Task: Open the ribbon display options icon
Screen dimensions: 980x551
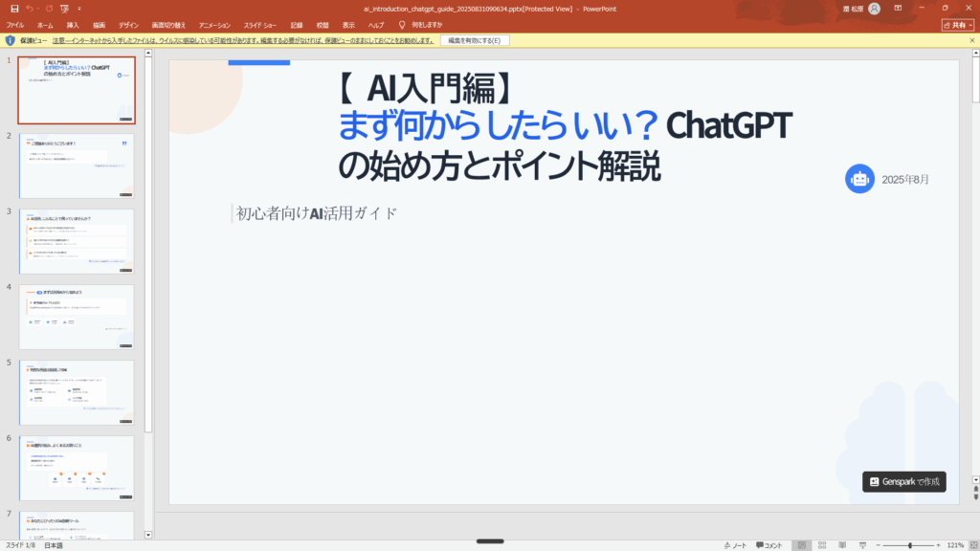Action: 898,8
